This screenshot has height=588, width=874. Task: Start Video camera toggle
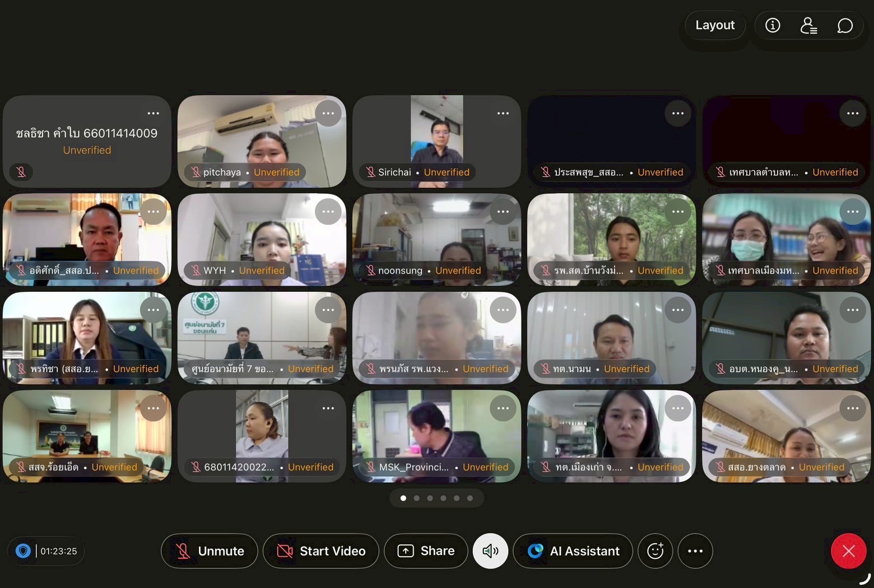pos(321,551)
